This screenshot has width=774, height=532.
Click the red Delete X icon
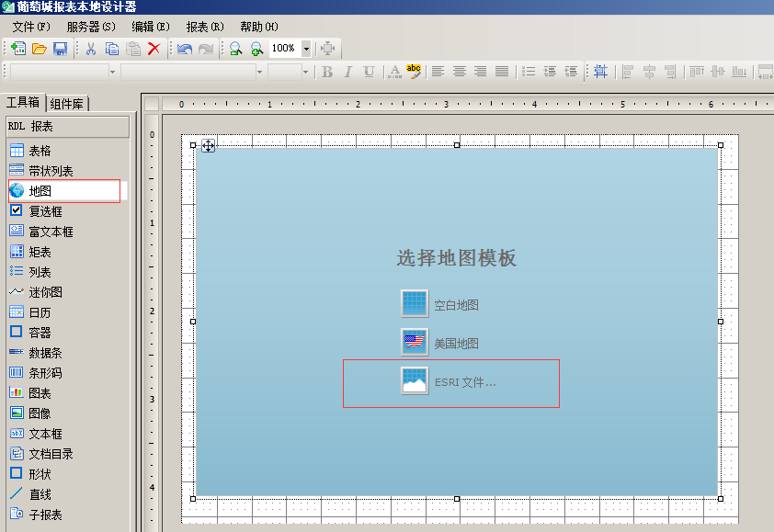(x=154, y=49)
